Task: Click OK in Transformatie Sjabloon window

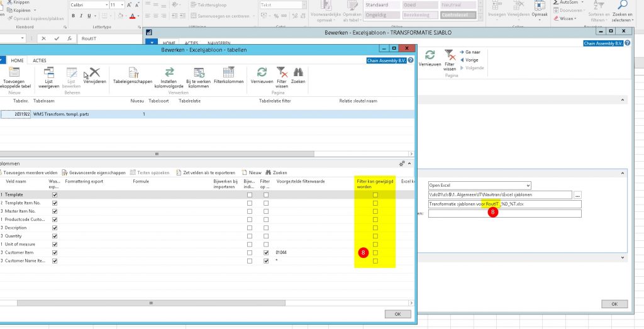Action: 614,304
